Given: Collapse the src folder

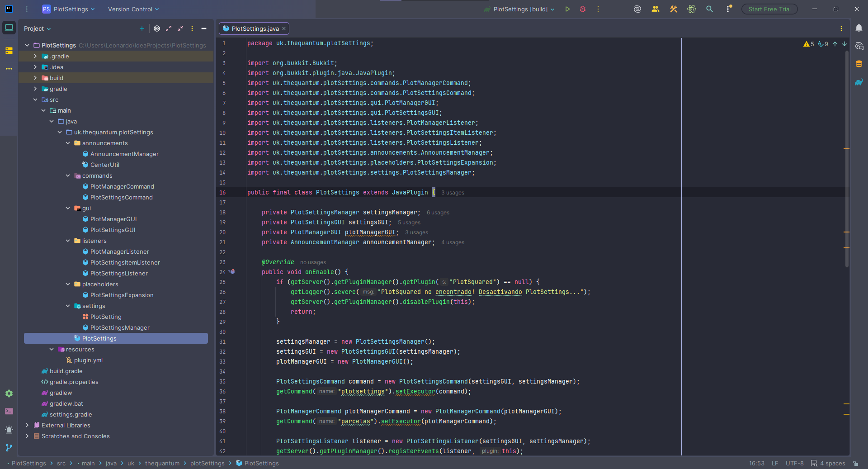Looking at the screenshot, I should coord(35,99).
